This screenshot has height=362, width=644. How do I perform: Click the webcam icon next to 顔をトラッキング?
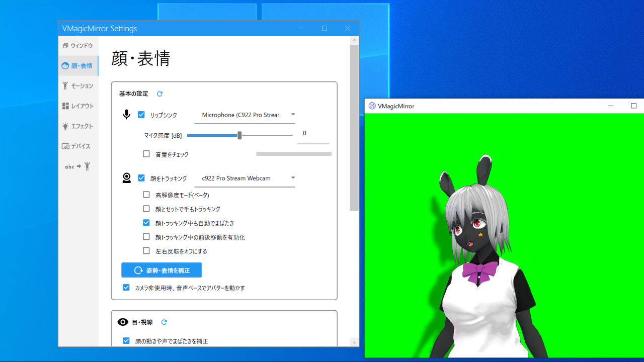(x=127, y=178)
